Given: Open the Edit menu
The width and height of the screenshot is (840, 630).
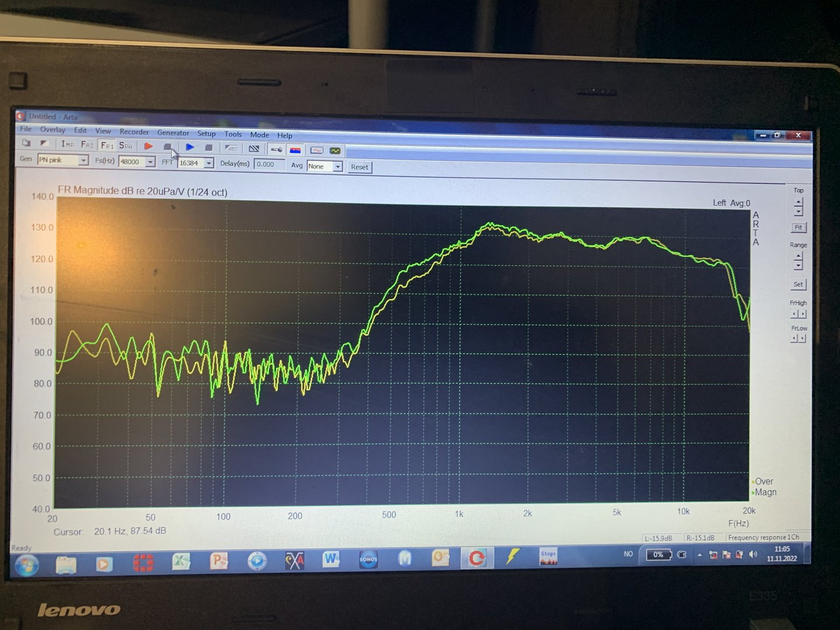Looking at the screenshot, I should [80, 130].
